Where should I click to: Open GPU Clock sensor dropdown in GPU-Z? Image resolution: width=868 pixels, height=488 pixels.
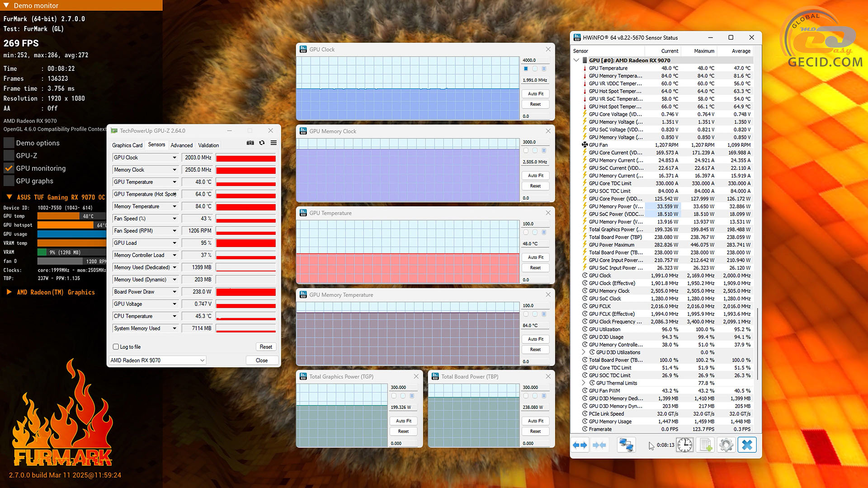click(x=175, y=158)
